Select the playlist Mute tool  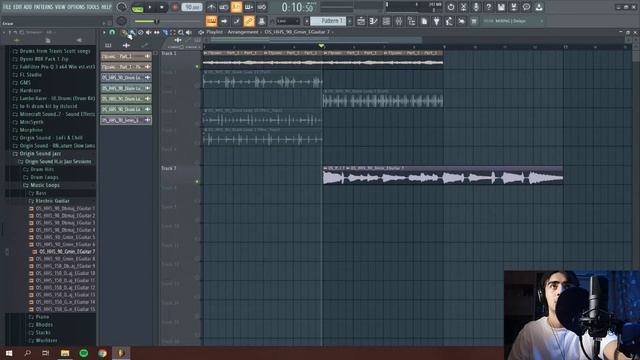149,32
